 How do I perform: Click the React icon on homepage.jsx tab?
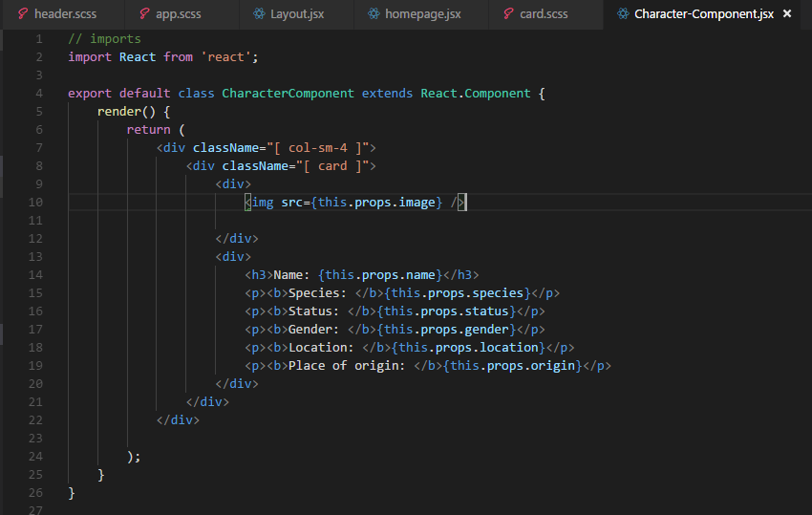point(374,13)
